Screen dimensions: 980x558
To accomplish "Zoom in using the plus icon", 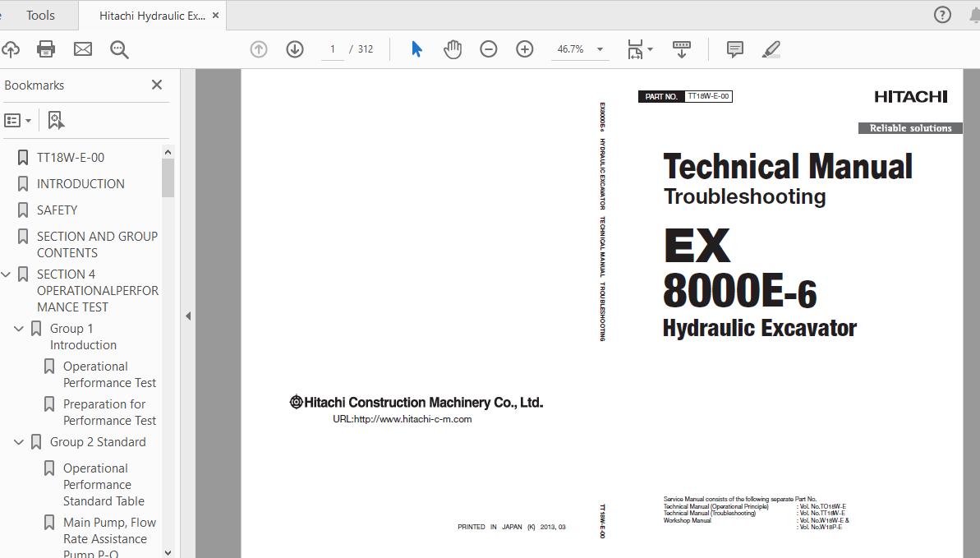I will click(x=525, y=49).
